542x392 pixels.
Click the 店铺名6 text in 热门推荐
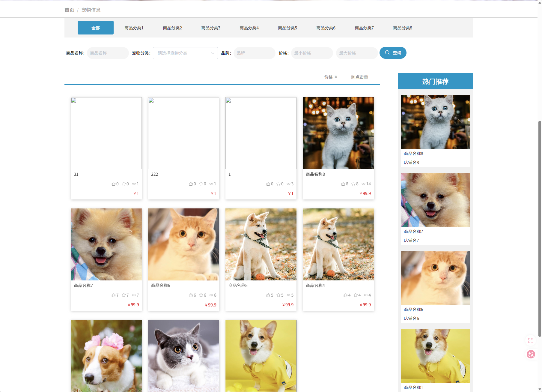pyautogui.click(x=412, y=319)
